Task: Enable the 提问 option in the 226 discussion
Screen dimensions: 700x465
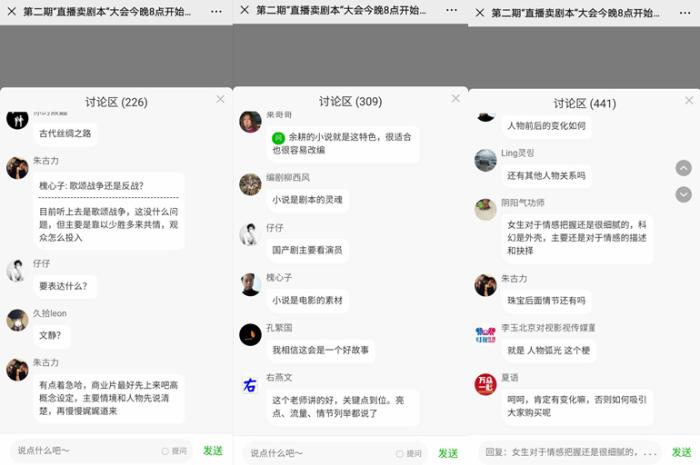Action: tap(166, 451)
